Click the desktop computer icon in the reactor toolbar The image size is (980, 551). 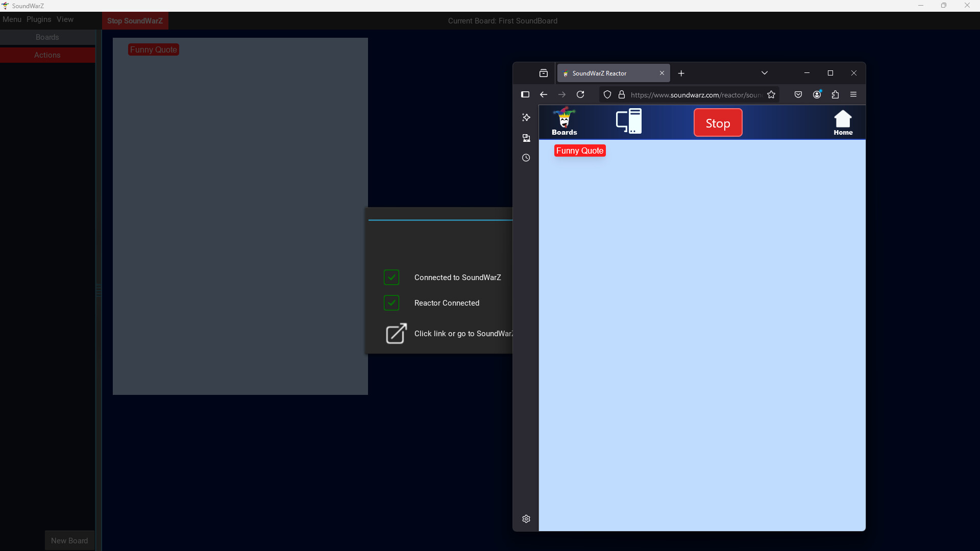coord(628,121)
